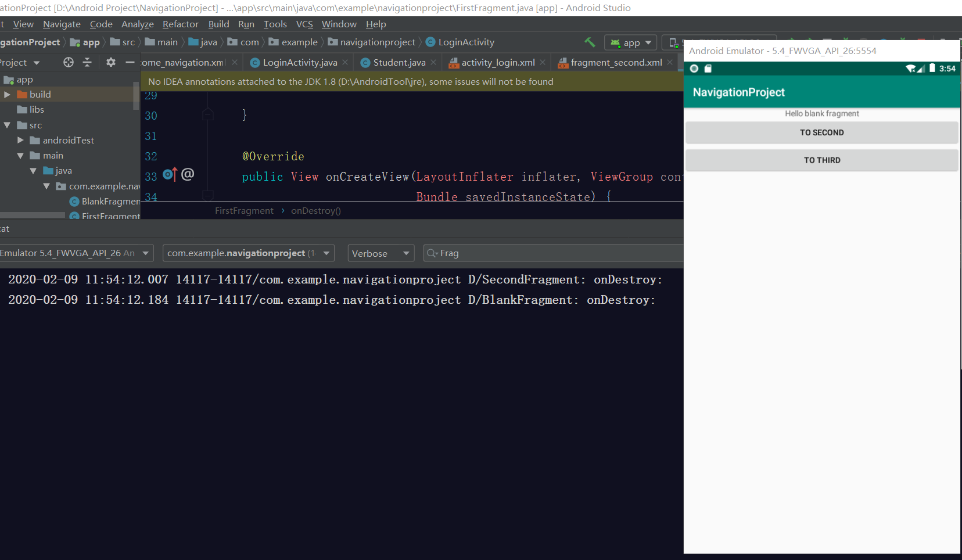962x560 pixels.
Task: Click the overriding-method gutter icon on line 33
Action: coord(170,174)
